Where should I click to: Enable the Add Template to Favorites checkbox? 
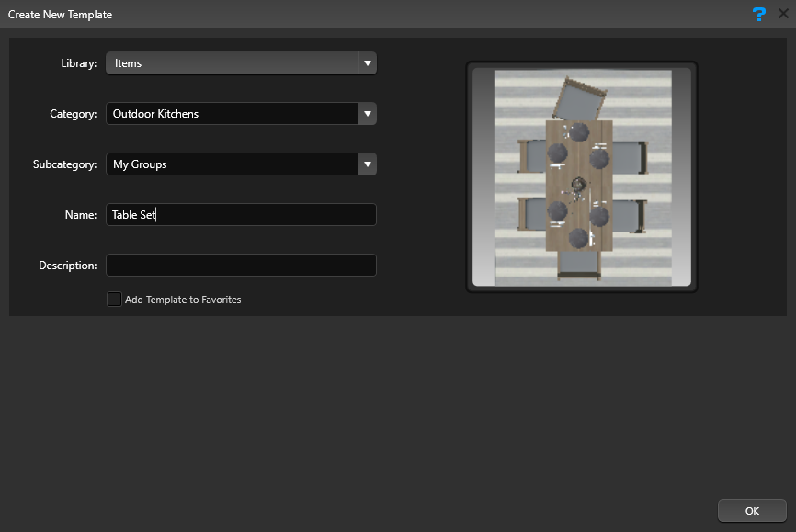(114, 299)
